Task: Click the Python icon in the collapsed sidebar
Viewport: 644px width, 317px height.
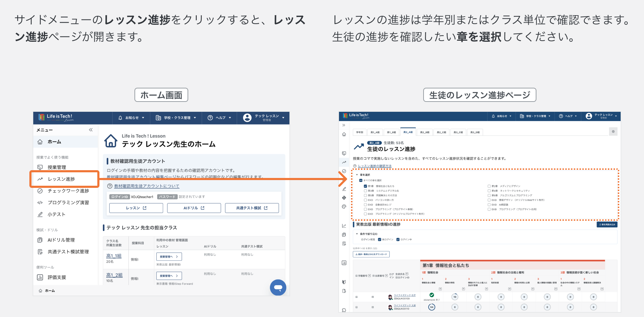Action: (x=344, y=198)
